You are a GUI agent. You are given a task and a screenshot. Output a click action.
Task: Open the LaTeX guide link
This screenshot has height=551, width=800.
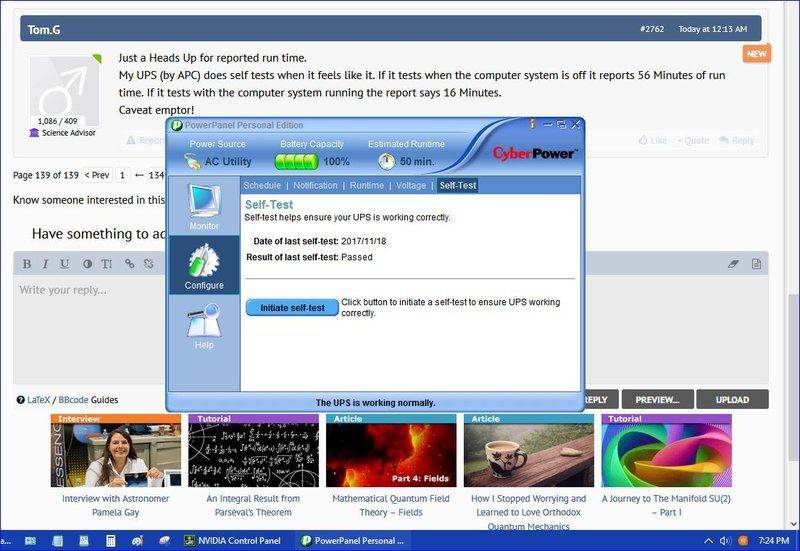(38, 400)
